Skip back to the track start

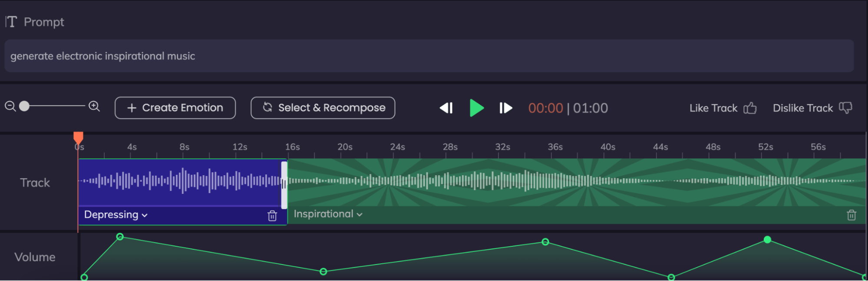point(446,108)
